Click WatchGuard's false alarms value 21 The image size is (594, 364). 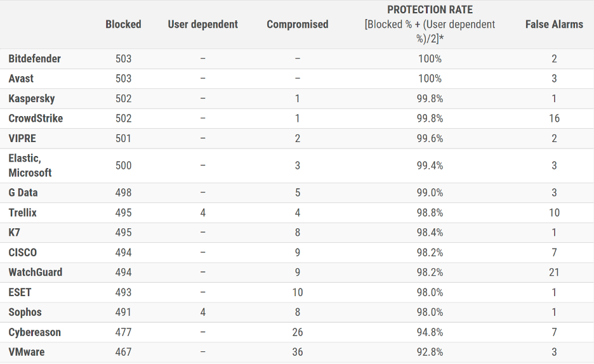tap(554, 272)
